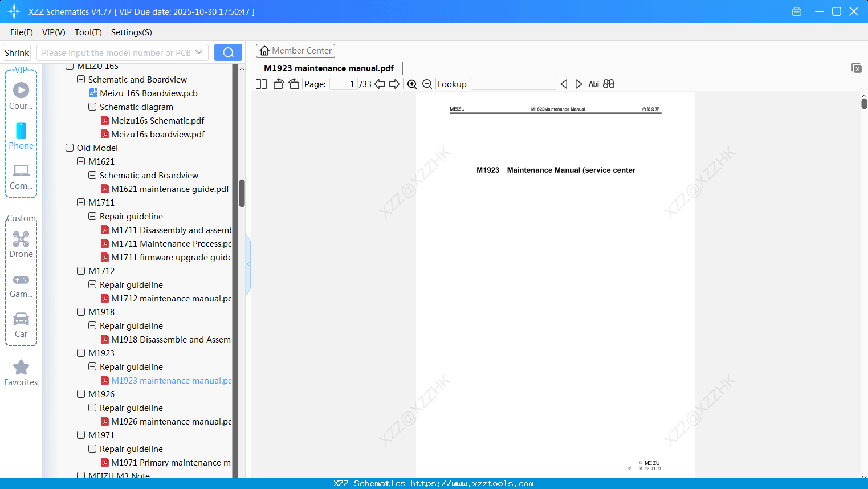The image size is (868, 489).
Task: Click the blue search button
Action: pos(228,52)
